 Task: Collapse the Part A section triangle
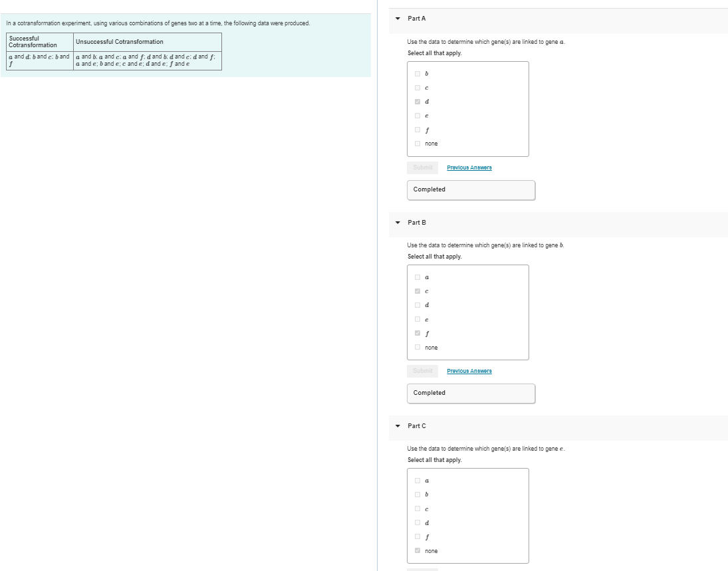click(398, 19)
